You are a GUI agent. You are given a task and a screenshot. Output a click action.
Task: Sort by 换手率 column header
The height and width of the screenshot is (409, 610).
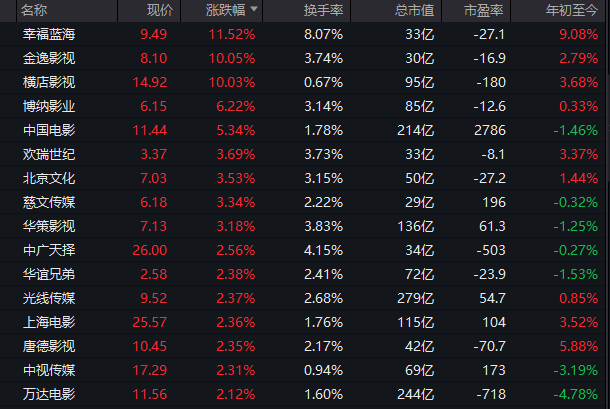[x=323, y=10]
